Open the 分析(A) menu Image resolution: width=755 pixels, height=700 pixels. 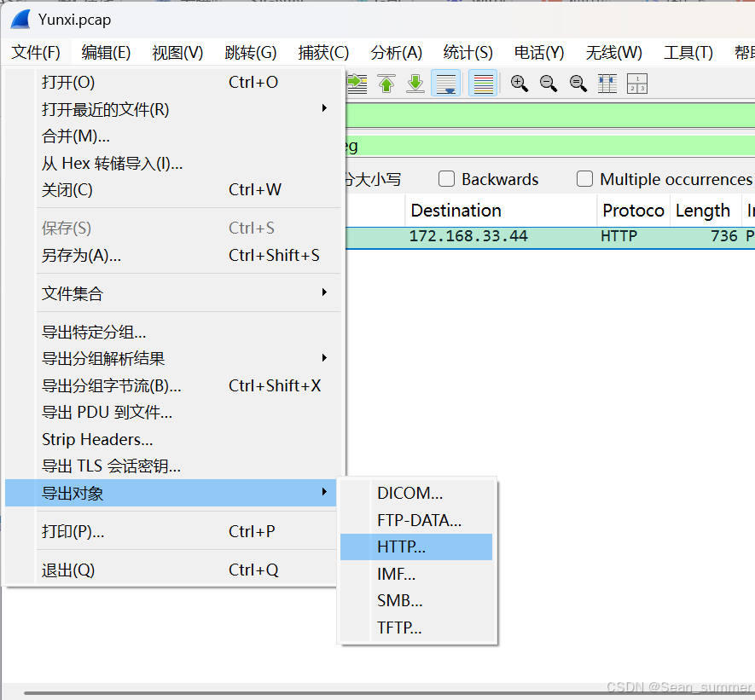(x=397, y=52)
